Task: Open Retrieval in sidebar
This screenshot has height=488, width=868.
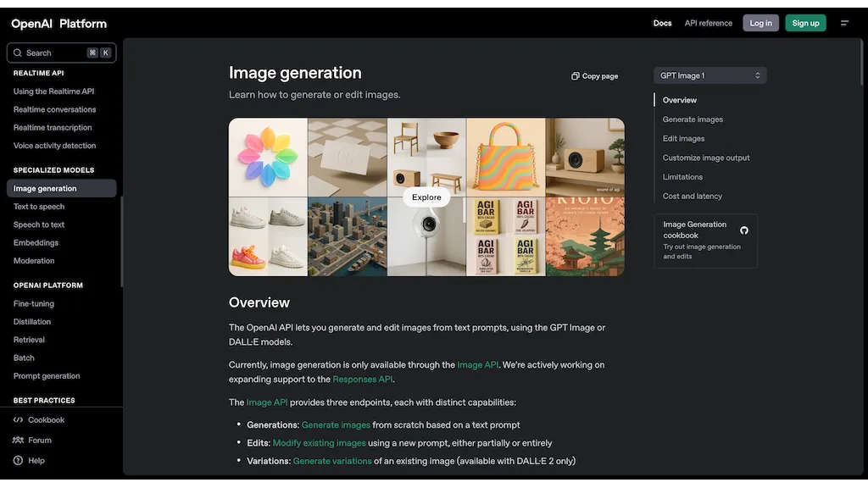Action: tap(29, 340)
